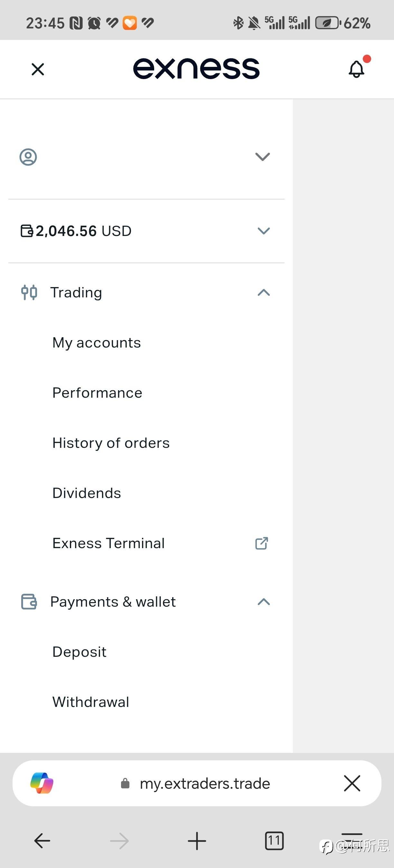Tap the wallet balance icon
The height and width of the screenshot is (868, 394).
pyautogui.click(x=27, y=231)
